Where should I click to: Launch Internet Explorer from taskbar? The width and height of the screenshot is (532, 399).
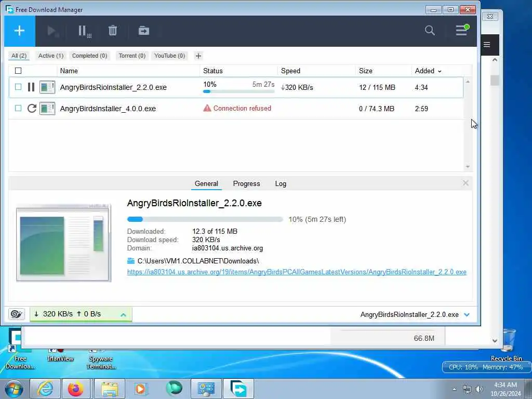[45, 389]
